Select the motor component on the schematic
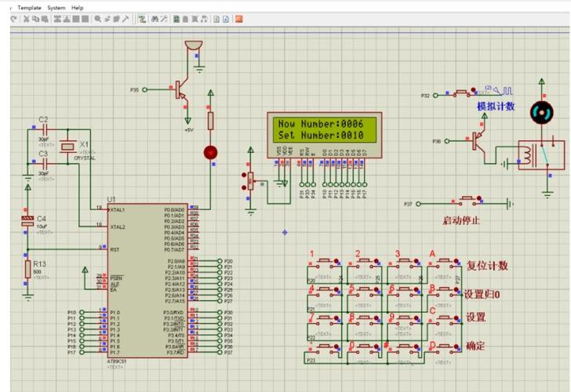The height and width of the screenshot is (392, 571). coord(540,113)
